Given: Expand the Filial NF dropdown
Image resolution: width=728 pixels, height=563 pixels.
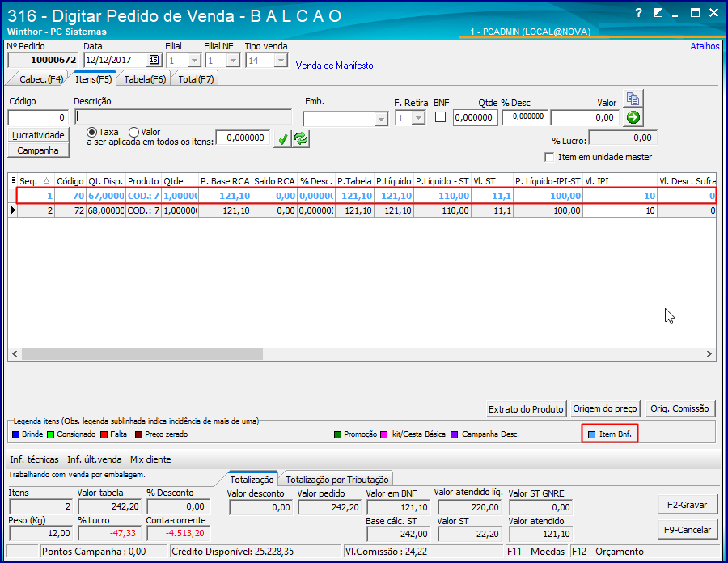Looking at the screenshot, I should (233, 61).
